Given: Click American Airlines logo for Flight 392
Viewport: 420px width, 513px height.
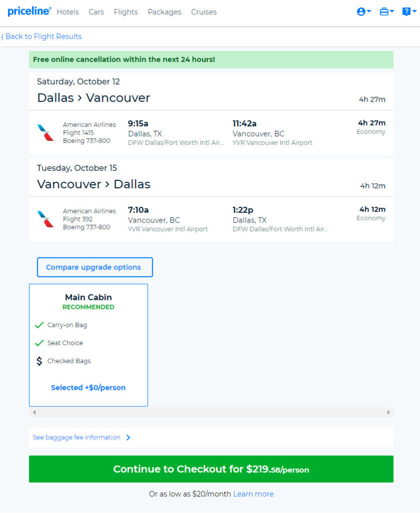Looking at the screenshot, I should point(46,219).
